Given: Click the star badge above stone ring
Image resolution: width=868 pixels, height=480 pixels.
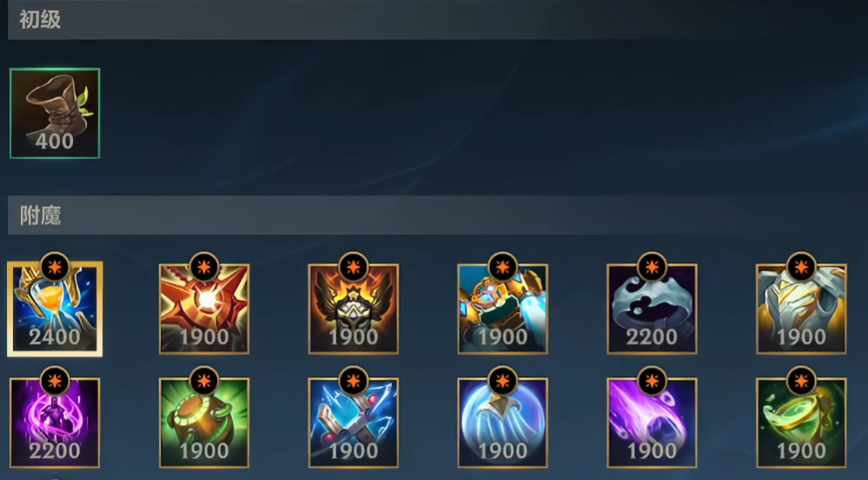Looking at the screenshot, I should [653, 268].
